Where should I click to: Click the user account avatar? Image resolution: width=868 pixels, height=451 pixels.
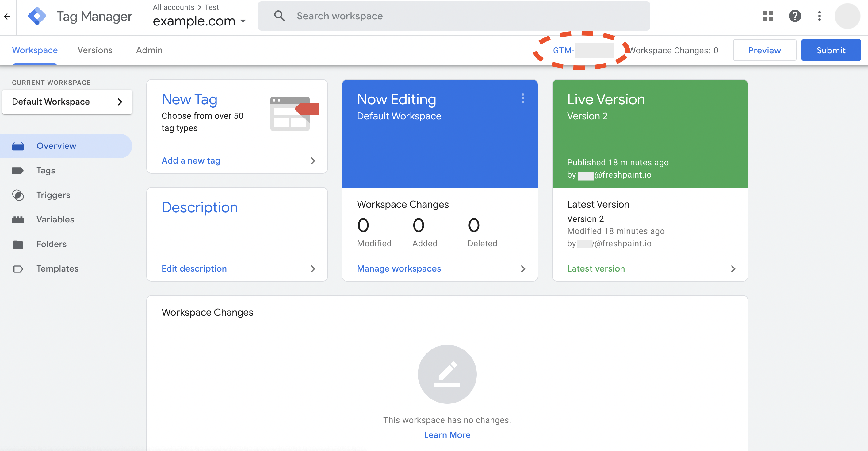click(x=847, y=16)
